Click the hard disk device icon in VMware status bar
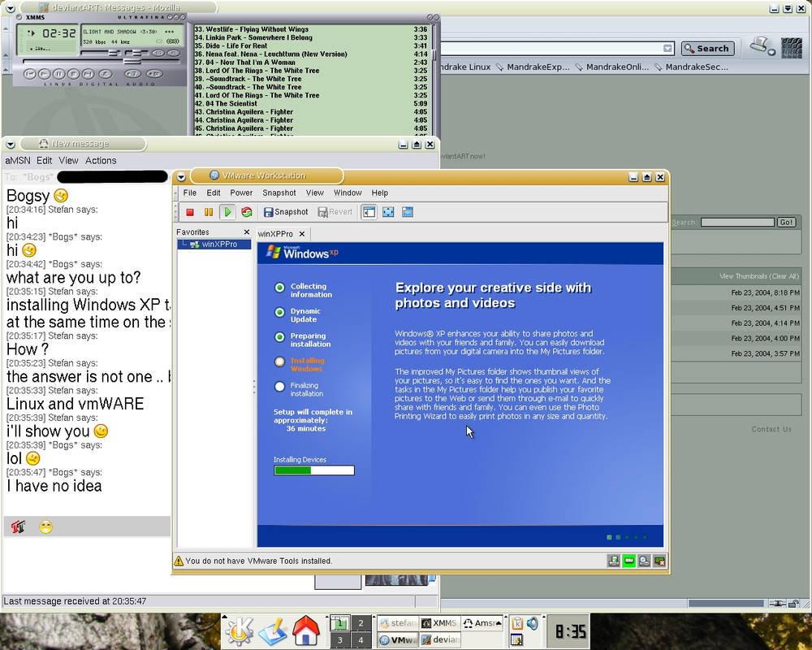812x650 pixels. [614, 561]
